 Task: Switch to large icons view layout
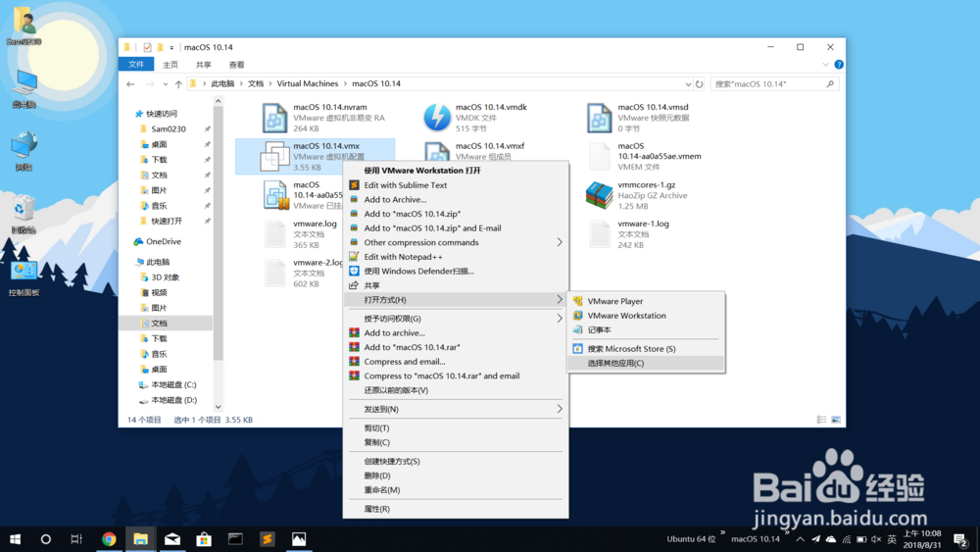click(836, 420)
